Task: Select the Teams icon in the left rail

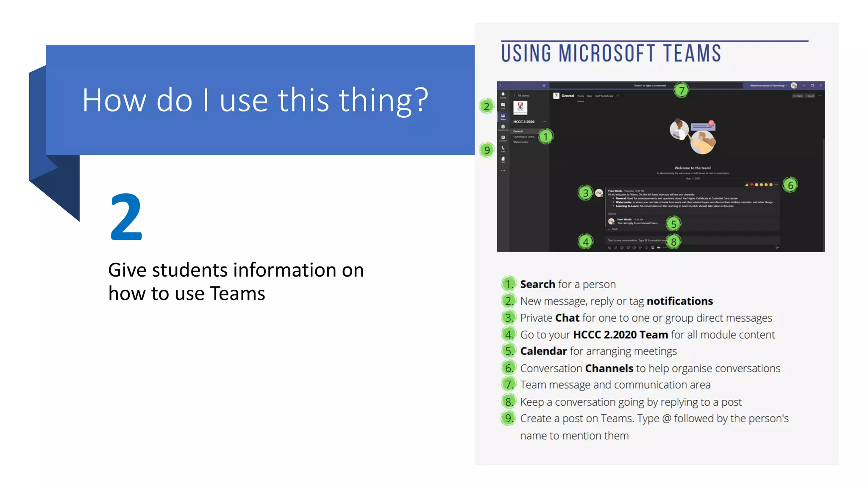Action: pyautogui.click(x=503, y=116)
